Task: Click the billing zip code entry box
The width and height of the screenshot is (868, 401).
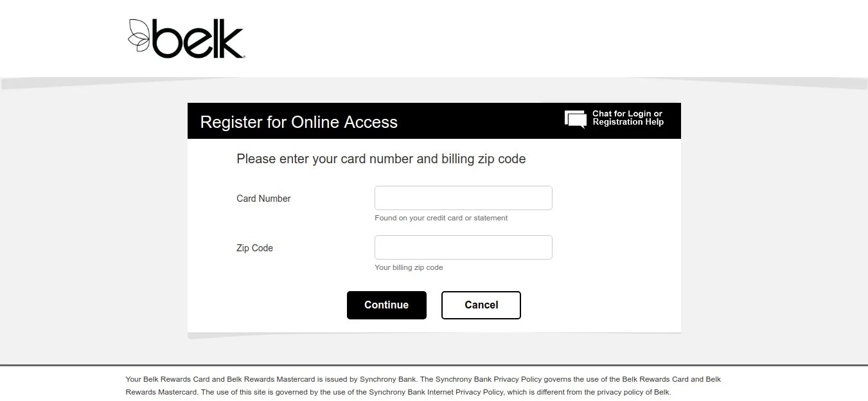Action: click(463, 247)
